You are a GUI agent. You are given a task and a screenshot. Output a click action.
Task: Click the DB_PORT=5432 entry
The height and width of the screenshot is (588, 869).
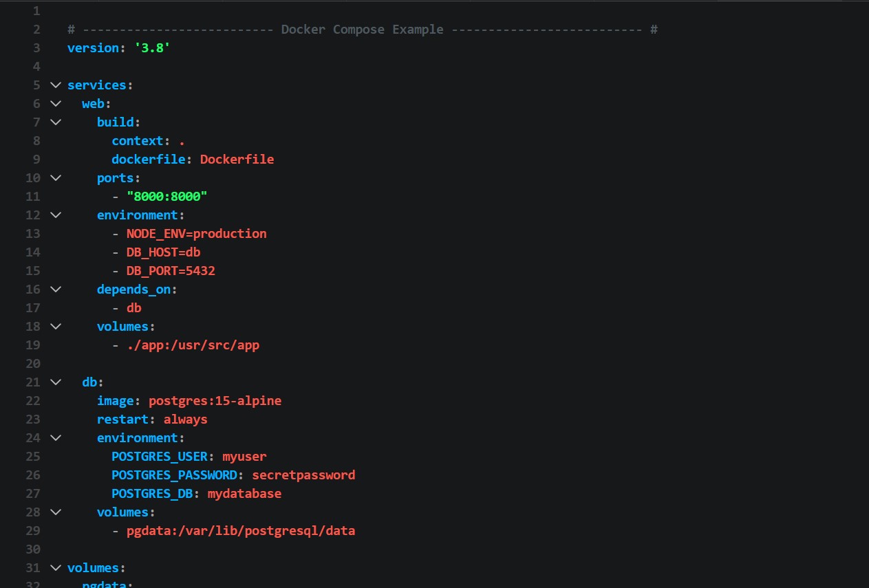coord(171,271)
